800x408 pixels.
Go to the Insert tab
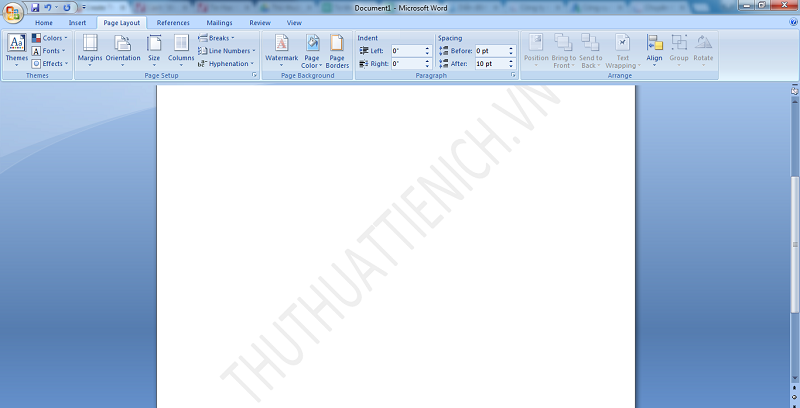pos(77,22)
